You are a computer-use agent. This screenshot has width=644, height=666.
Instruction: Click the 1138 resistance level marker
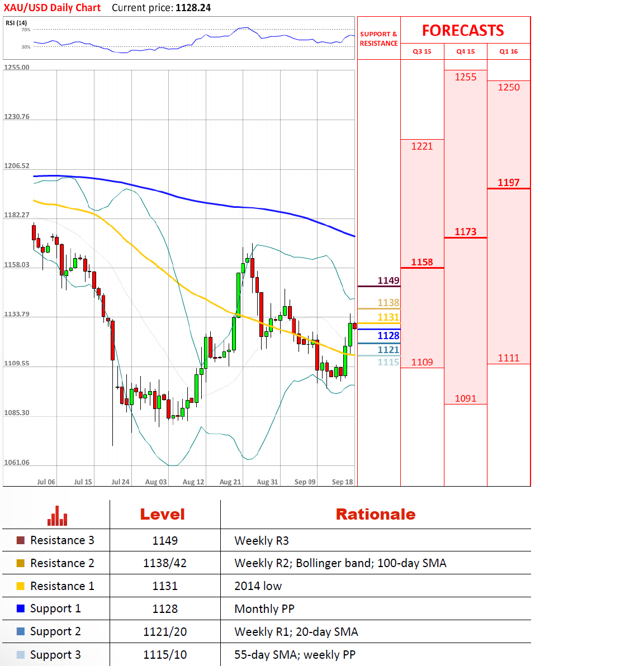pos(389,303)
